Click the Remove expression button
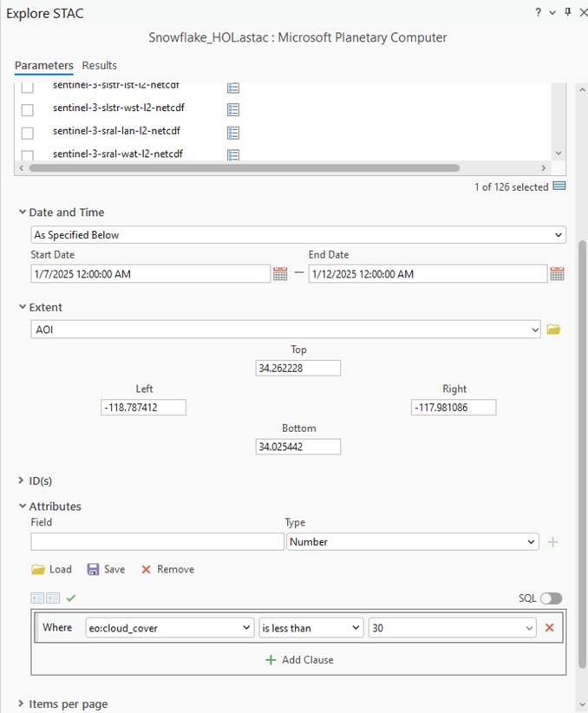The width and height of the screenshot is (588, 713). pos(167,569)
